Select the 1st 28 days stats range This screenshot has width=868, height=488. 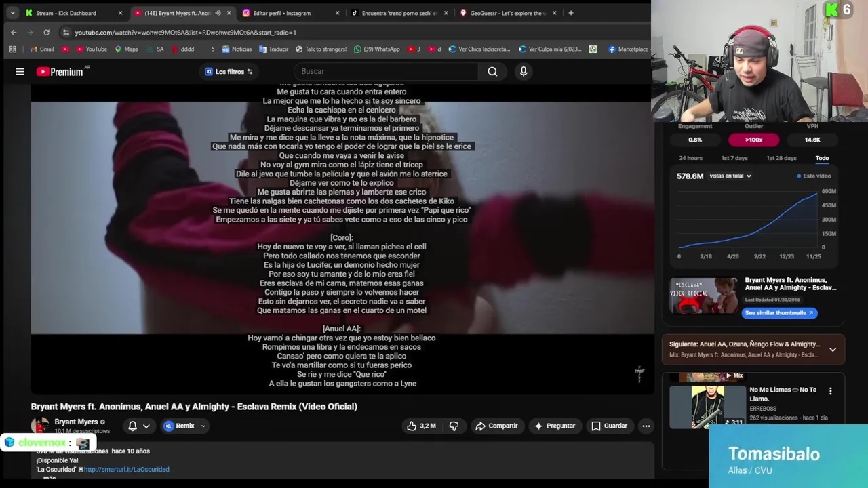pyautogui.click(x=781, y=158)
